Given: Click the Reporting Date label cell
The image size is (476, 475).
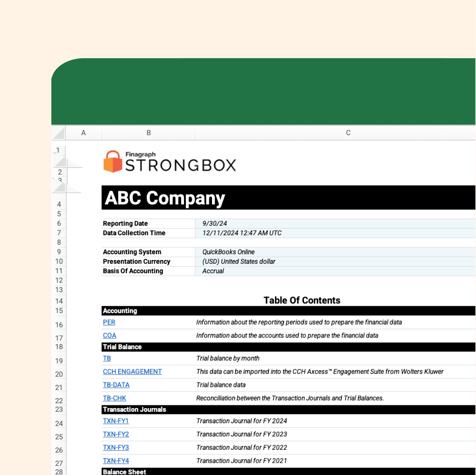Looking at the screenshot, I should [x=148, y=224].
